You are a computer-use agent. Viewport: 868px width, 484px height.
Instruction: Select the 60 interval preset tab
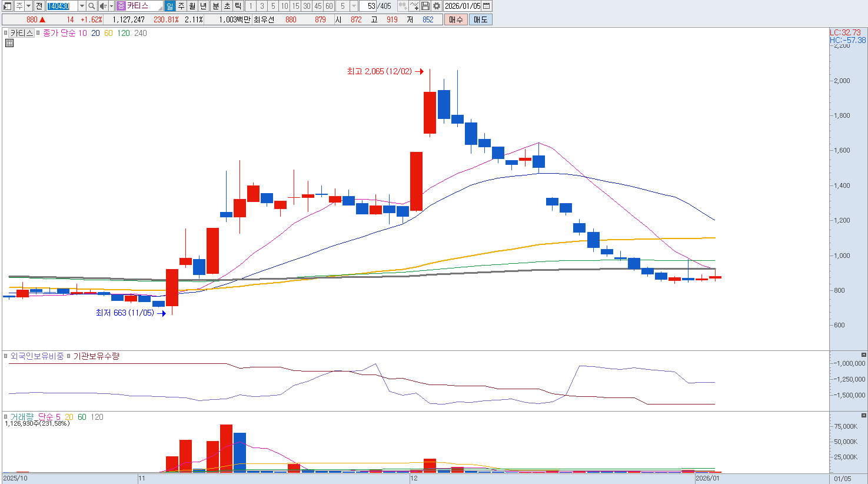(329, 6)
